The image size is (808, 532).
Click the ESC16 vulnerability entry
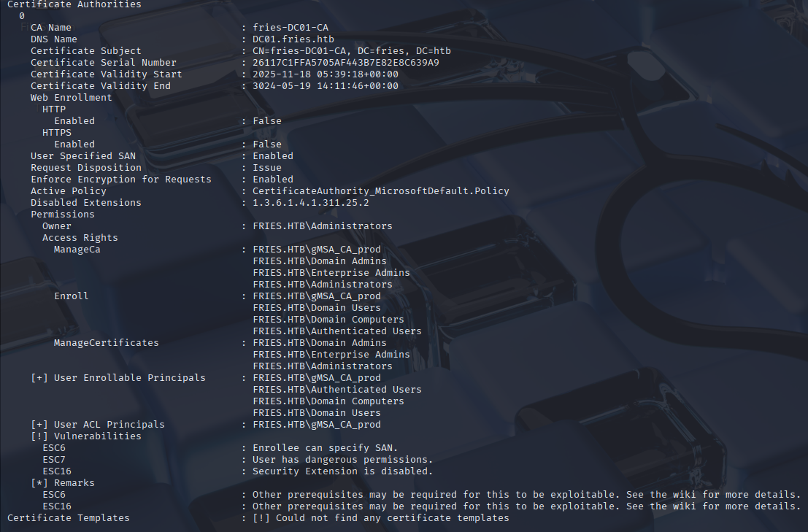click(56, 471)
